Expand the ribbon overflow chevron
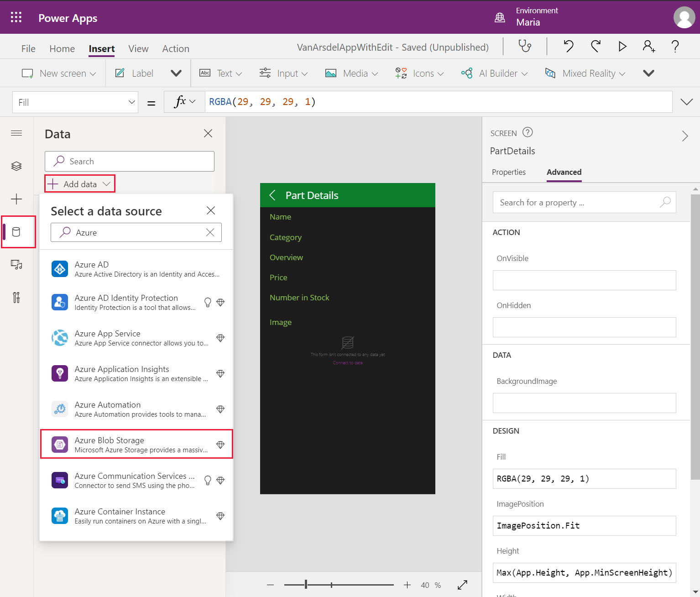This screenshot has height=597, width=700. point(648,73)
